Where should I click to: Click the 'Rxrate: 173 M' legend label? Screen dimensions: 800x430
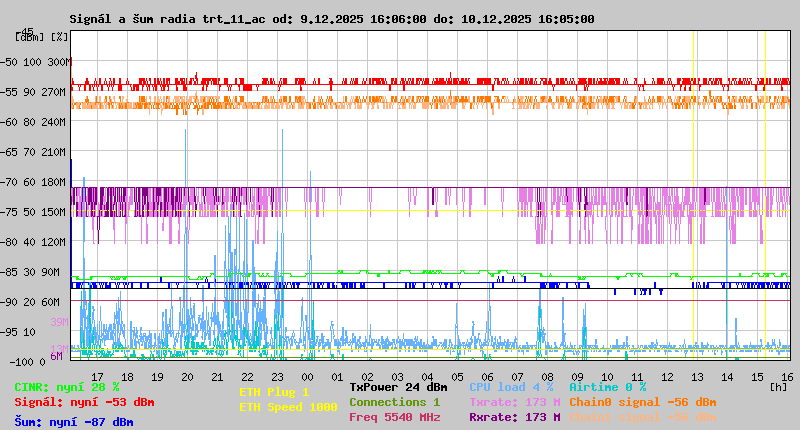515,417
